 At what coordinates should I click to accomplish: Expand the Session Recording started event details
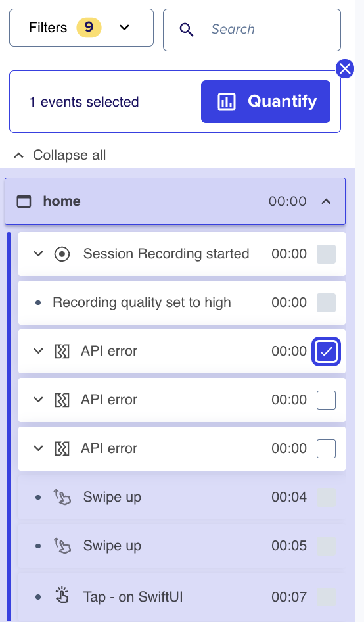pyautogui.click(x=38, y=254)
